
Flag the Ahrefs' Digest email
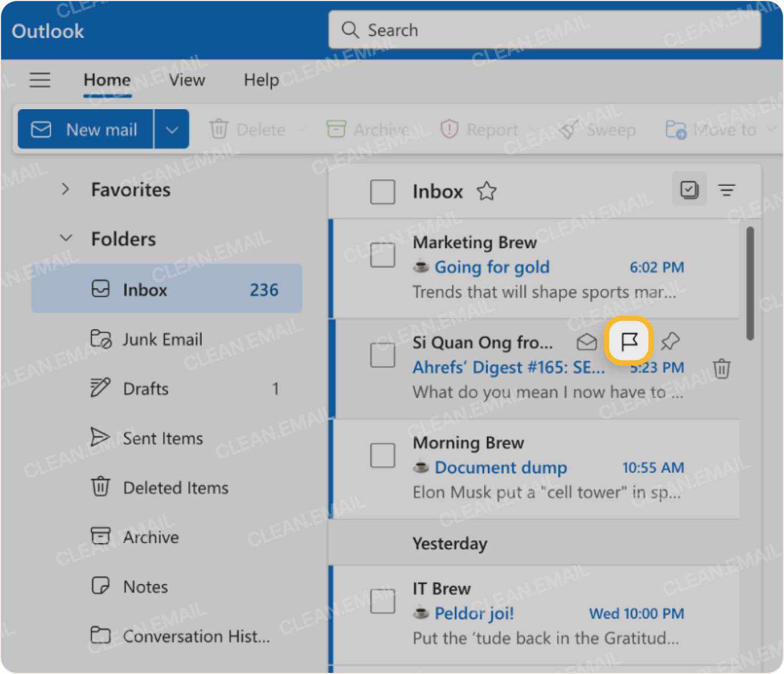(x=629, y=341)
